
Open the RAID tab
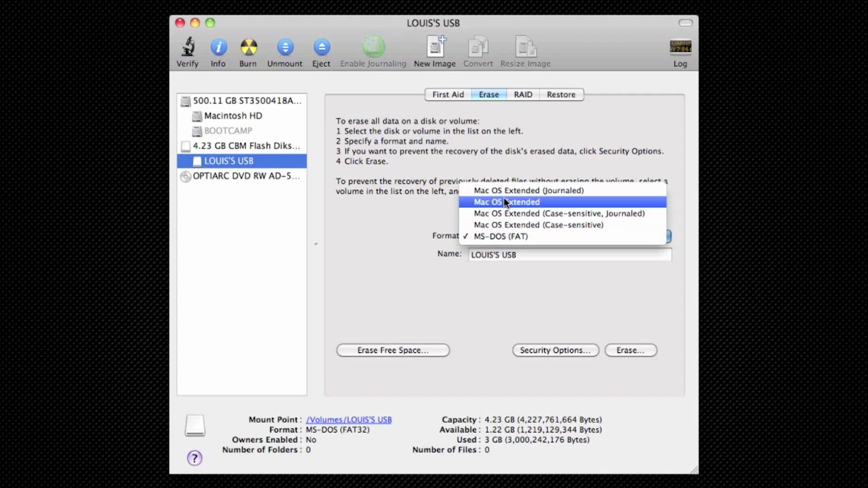(523, 94)
